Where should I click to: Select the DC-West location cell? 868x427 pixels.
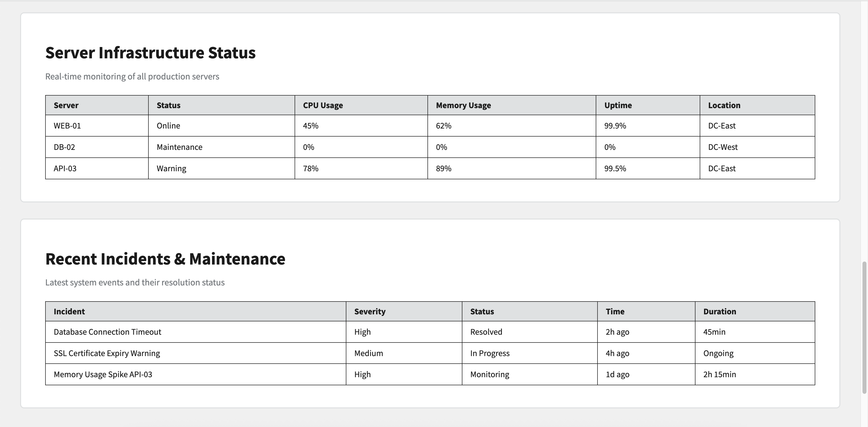coord(723,147)
